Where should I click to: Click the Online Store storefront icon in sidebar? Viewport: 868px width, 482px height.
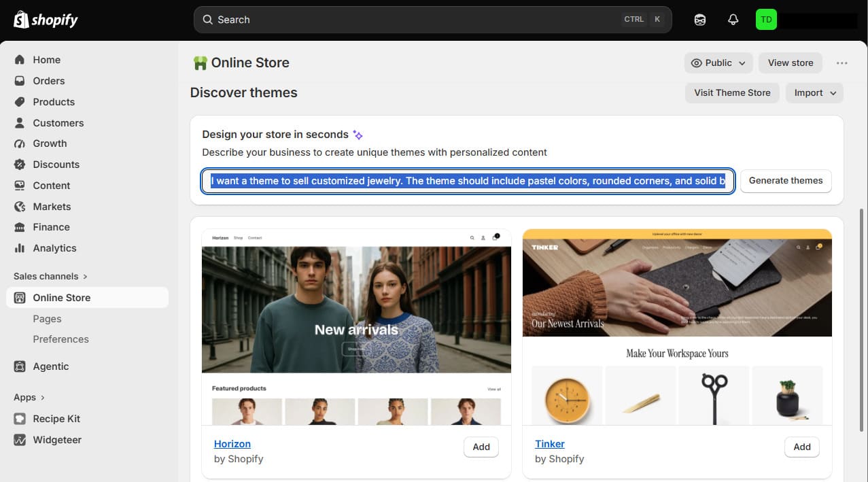point(20,298)
